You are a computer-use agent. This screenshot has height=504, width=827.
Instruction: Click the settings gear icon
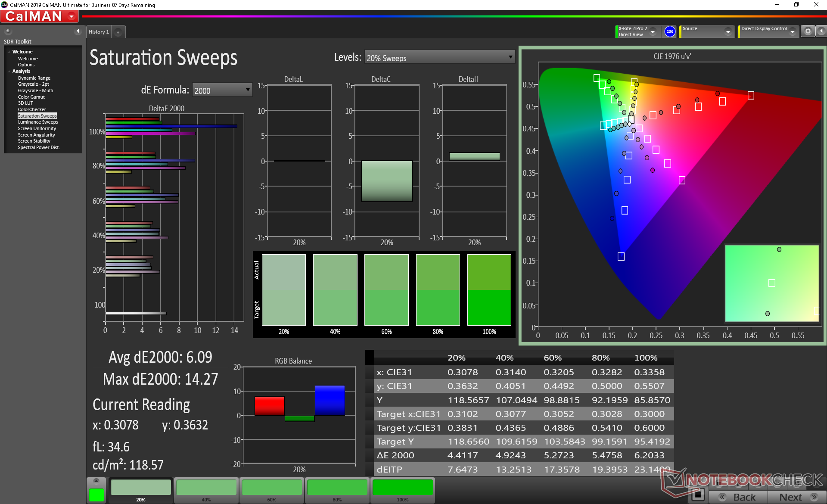click(808, 31)
